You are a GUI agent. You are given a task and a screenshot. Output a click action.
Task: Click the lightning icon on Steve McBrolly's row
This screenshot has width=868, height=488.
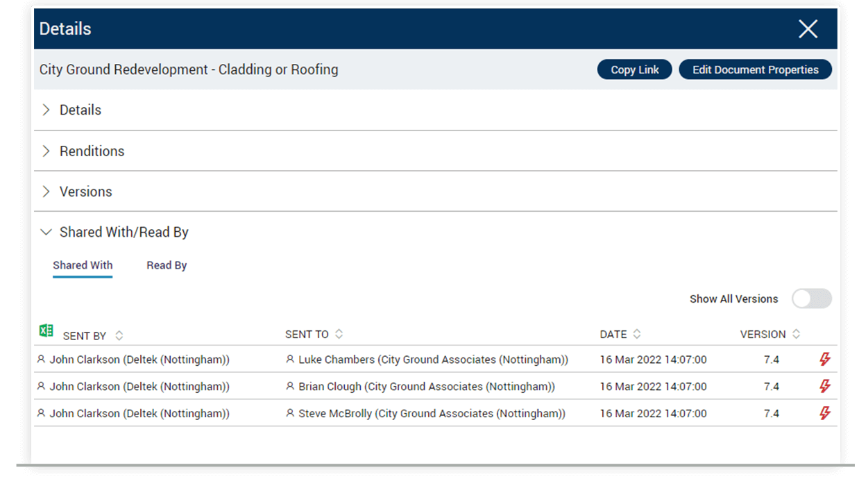(824, 413)
